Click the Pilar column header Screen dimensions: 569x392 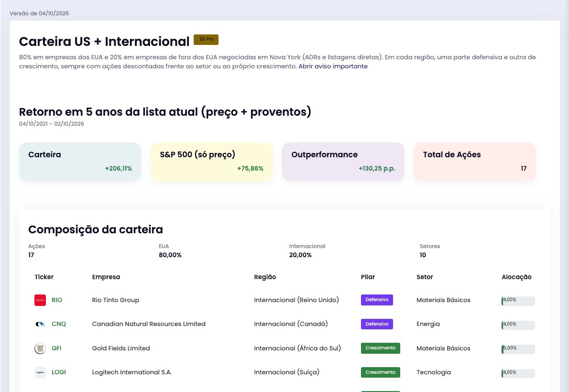point(368,277)
